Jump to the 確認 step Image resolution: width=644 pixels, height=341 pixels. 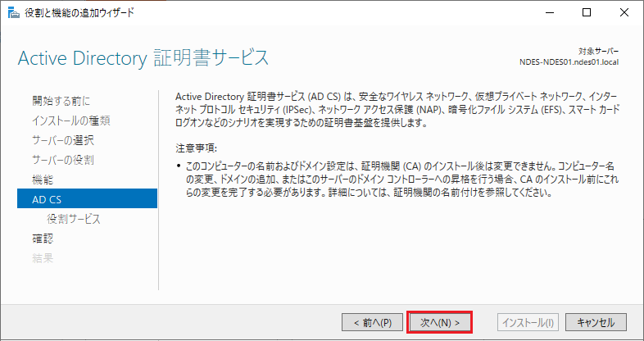(x=43, y=239)
